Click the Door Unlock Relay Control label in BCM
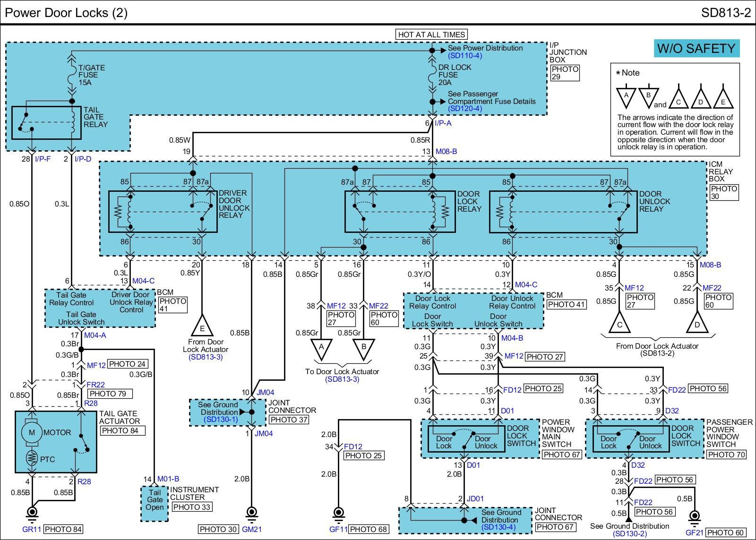 tap(512, 302)
